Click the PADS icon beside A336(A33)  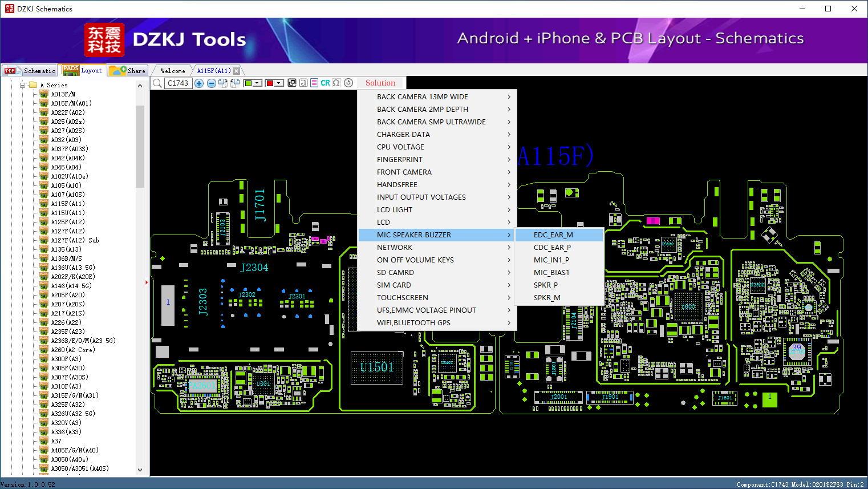pyautogui.click(x=44, y=431)
